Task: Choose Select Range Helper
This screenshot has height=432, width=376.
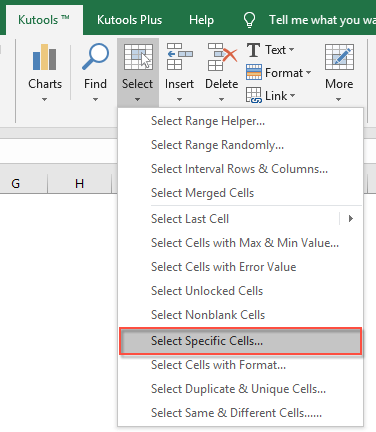Action: click(240, 121)
